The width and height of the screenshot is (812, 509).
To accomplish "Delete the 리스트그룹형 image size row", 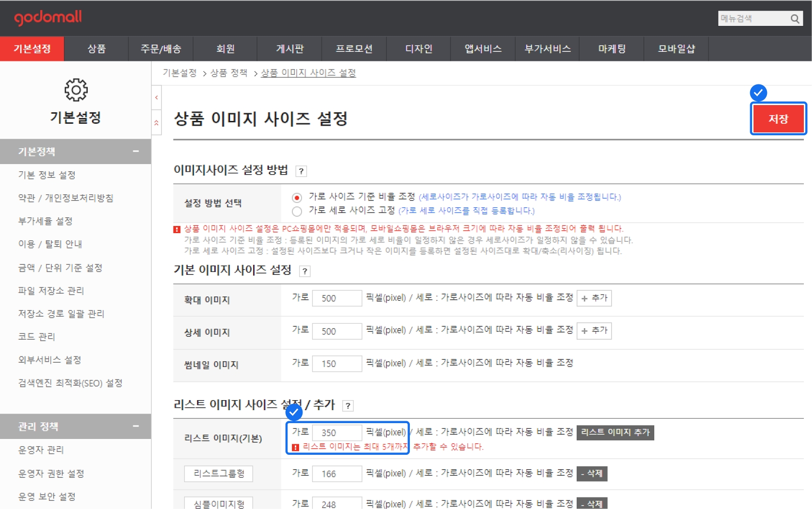I will (592, 473).
